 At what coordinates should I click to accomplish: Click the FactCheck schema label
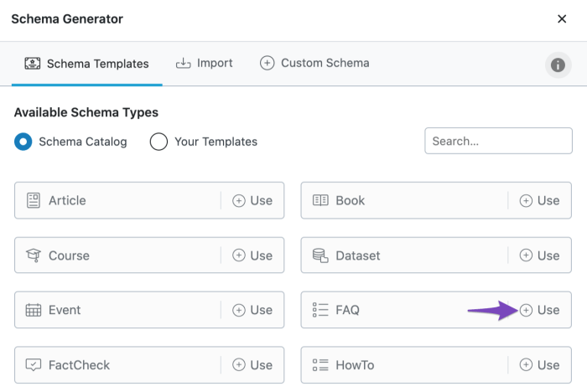pyautogui.click(x=80, y=365)
